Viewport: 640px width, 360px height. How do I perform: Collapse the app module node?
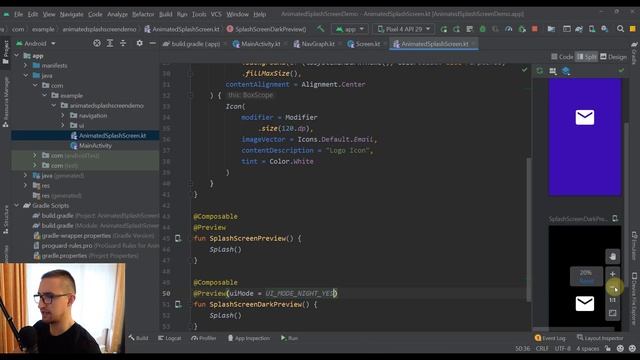pos(17,56)
